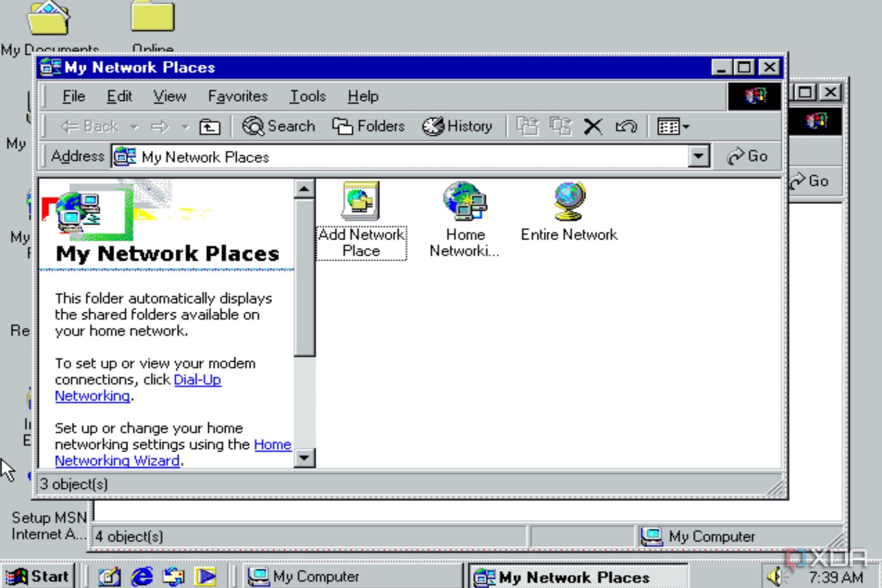Open the Views dropdown on the toolbar
The image size is (882, 588).
pyautogui.click(x=685, y=126)
